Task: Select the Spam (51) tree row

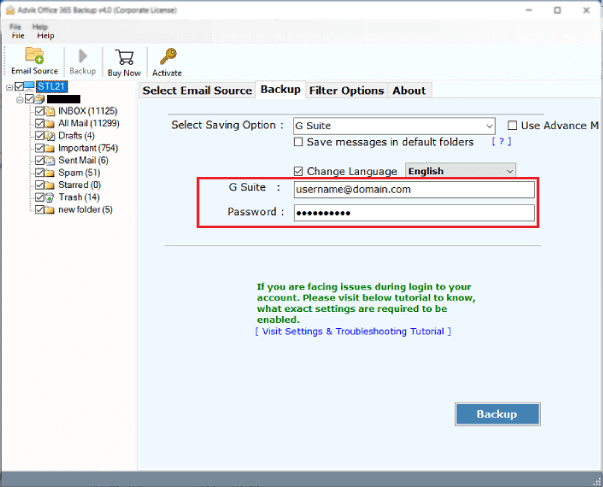Action: pyautogui.click(x=79, y=173)
